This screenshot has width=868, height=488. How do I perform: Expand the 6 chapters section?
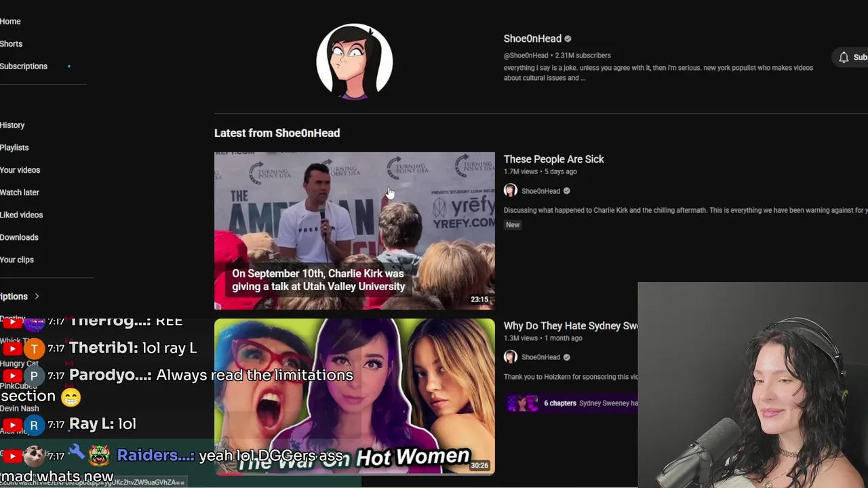(x=560, y=403)
